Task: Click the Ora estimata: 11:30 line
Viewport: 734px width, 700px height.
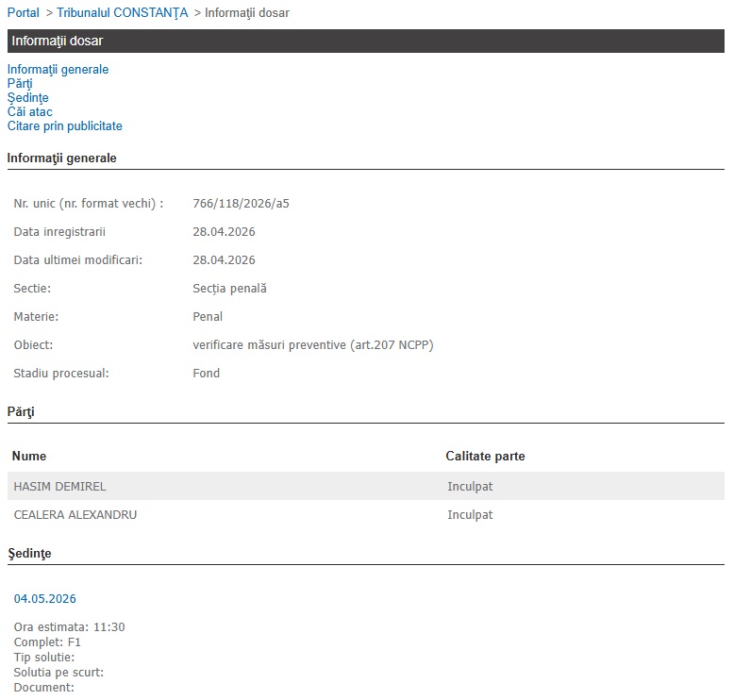Action: point(69,627)
